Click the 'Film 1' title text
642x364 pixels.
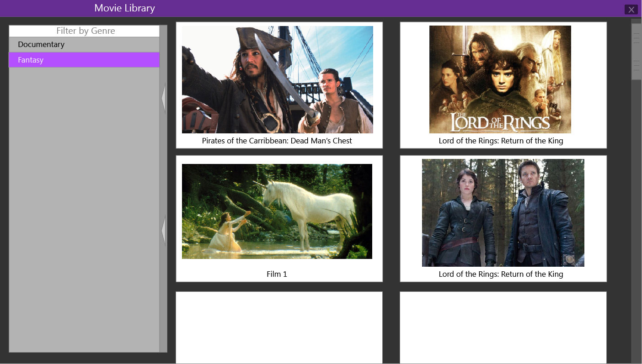pos(277,274)
